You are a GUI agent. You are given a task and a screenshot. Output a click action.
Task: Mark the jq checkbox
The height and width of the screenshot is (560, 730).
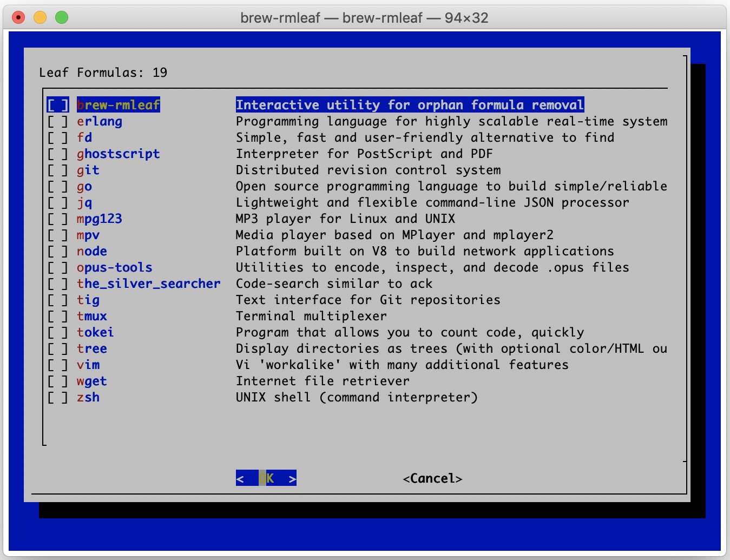(x=58, y=202)
